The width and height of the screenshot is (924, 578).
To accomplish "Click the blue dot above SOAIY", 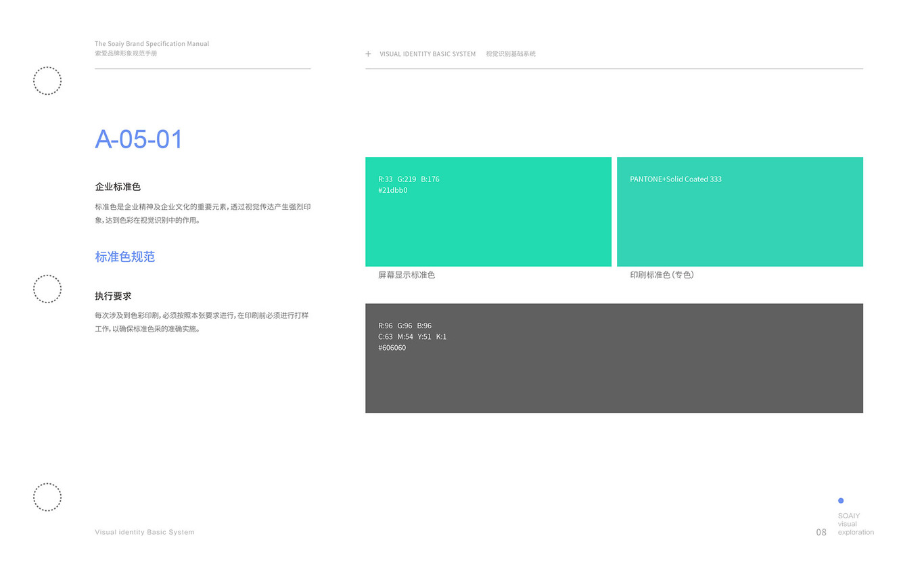I will [x=841, y=501].
